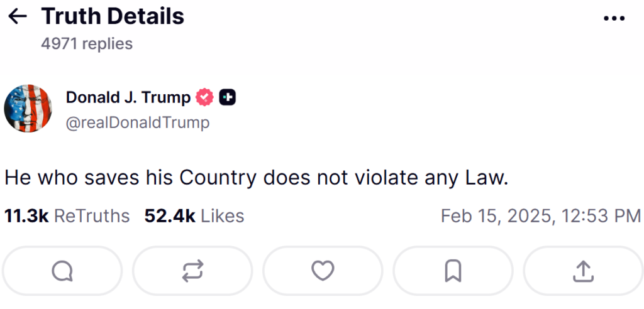Reply using the speech bubble icon

pos(62,271)
